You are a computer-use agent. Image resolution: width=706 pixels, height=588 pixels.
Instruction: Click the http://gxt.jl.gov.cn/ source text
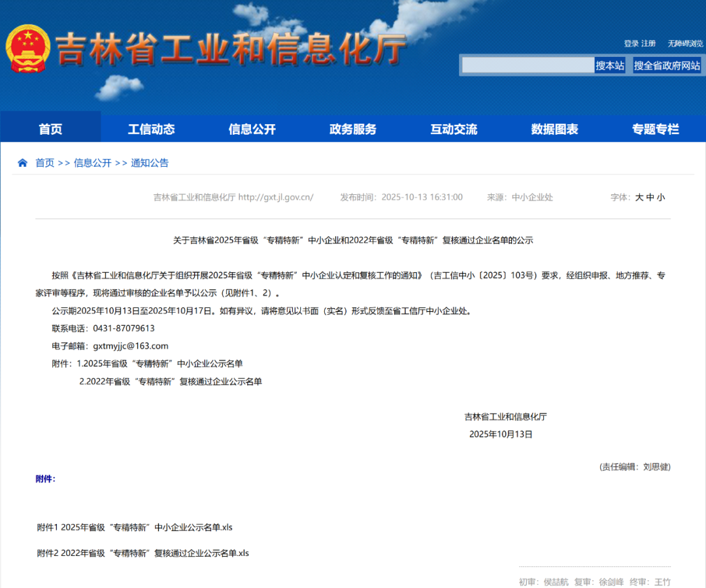276,198
